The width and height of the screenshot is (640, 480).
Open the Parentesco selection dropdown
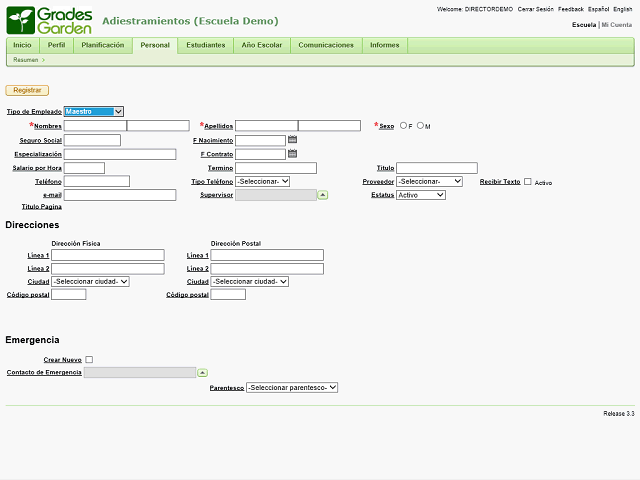click(x=292, y=387)
